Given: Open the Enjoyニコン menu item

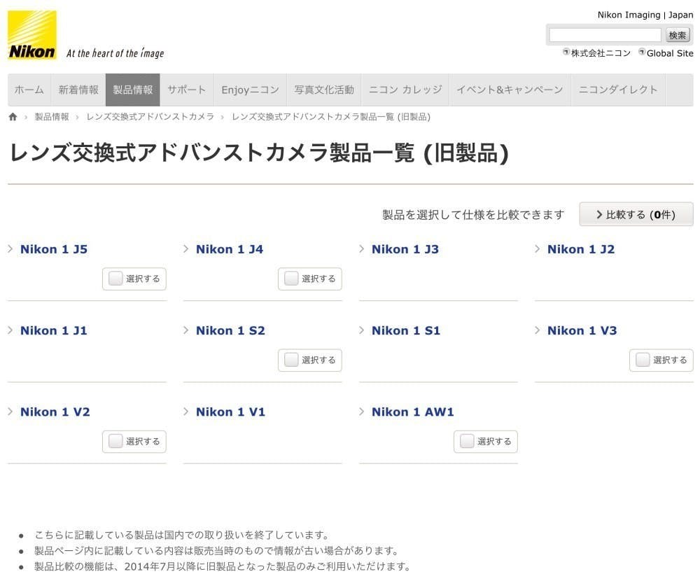Looking at the screenshot, I should tap(250, 90).
